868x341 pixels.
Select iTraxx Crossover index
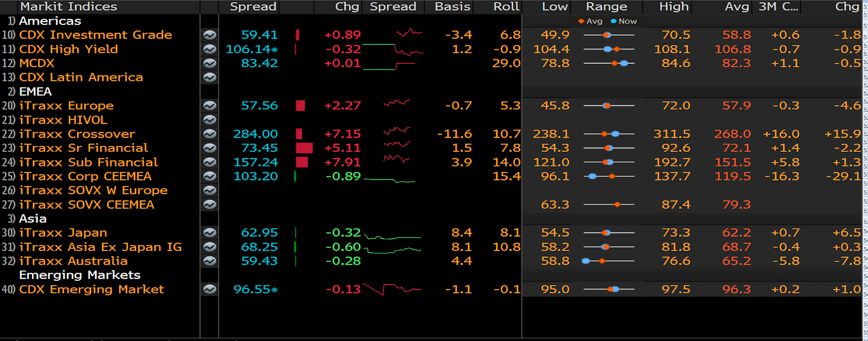pyautogui.click(x=77, y=133)
